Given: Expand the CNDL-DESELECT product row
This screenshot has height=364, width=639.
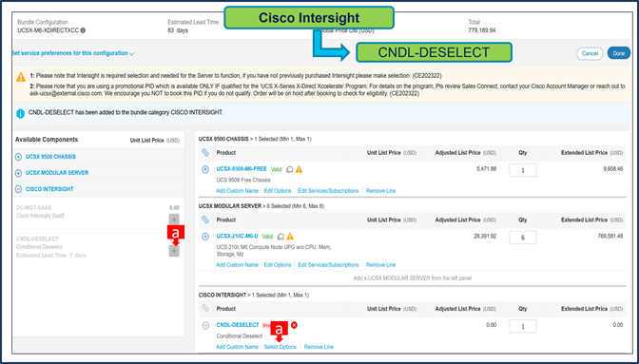Looking at the screenshot, I should [x=205, y=325].
